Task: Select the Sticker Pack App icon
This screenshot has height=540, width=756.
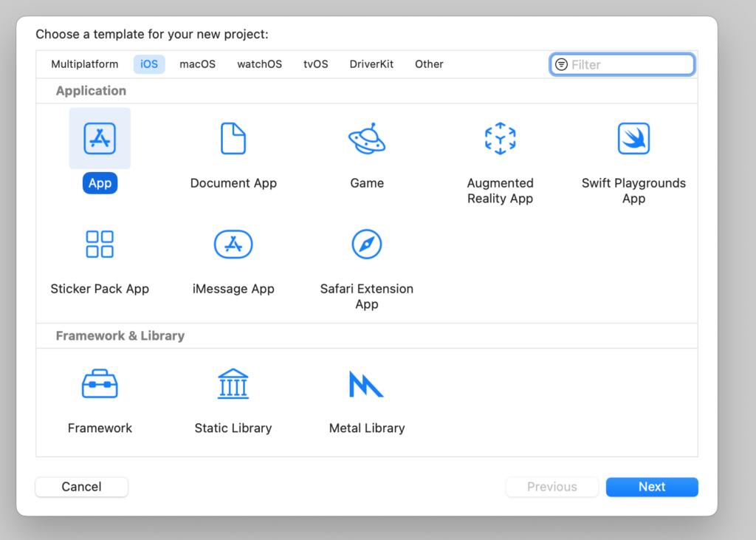Action: (100, 245)
